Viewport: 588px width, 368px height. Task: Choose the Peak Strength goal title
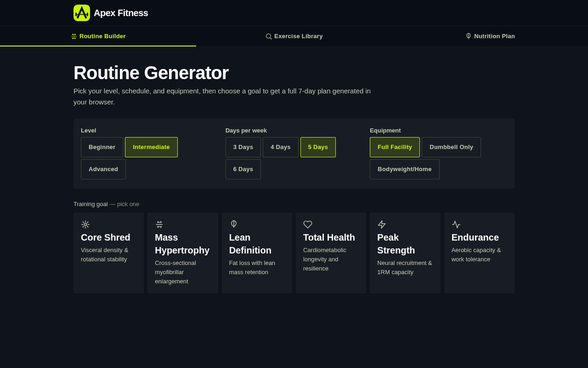tap(396, 244)
